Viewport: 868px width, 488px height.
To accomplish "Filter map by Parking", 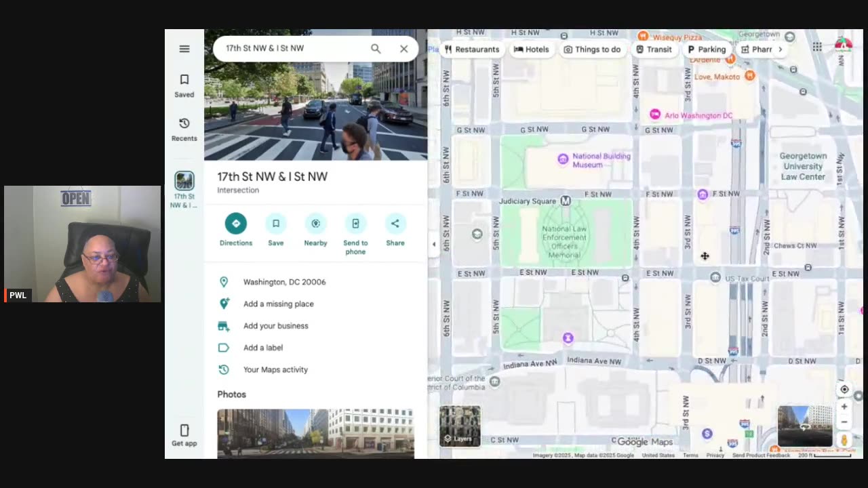I will point(707,49).
